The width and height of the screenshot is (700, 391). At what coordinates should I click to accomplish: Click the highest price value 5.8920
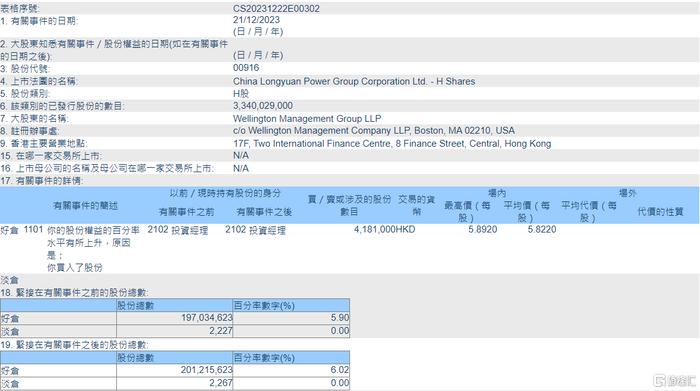(x=483, y=229)
